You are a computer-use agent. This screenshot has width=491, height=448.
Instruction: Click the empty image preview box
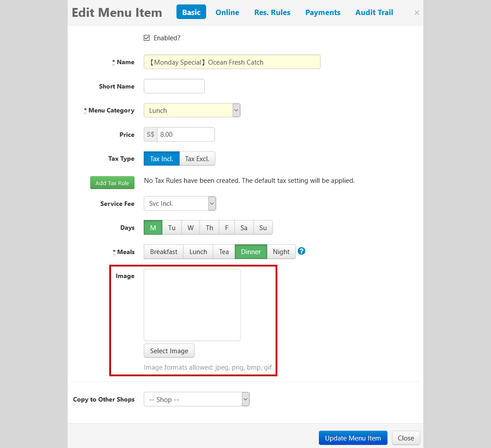click(x=192, y=305)
